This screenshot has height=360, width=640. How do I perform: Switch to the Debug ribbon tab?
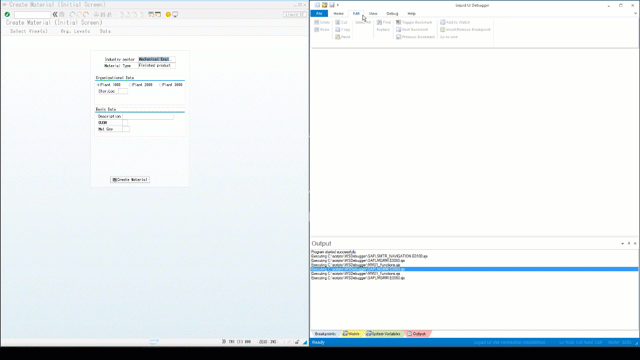392,13
